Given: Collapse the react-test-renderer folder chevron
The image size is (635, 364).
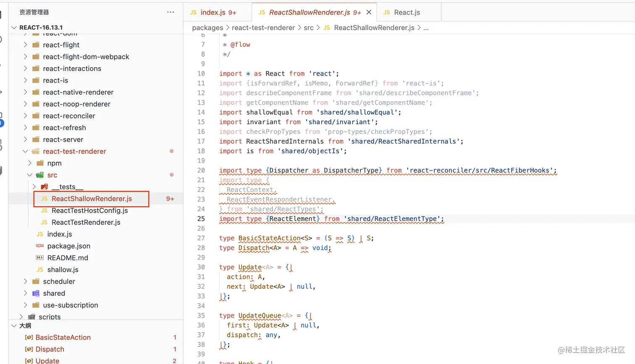Looking at the screenshot, I should click(25, 151).
